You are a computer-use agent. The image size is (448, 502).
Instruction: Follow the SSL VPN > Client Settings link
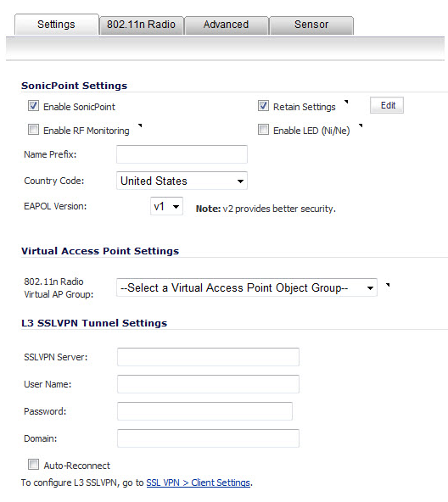(198, 482)
